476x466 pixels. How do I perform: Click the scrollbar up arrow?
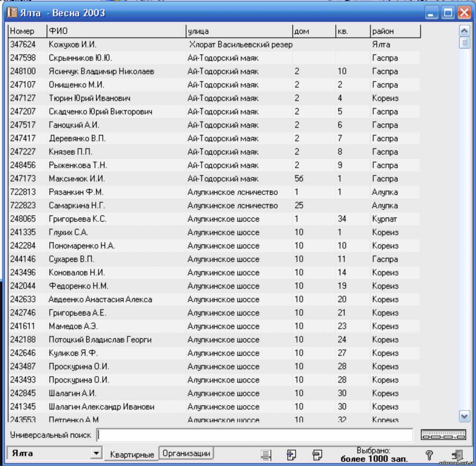(x=464, y=31)
